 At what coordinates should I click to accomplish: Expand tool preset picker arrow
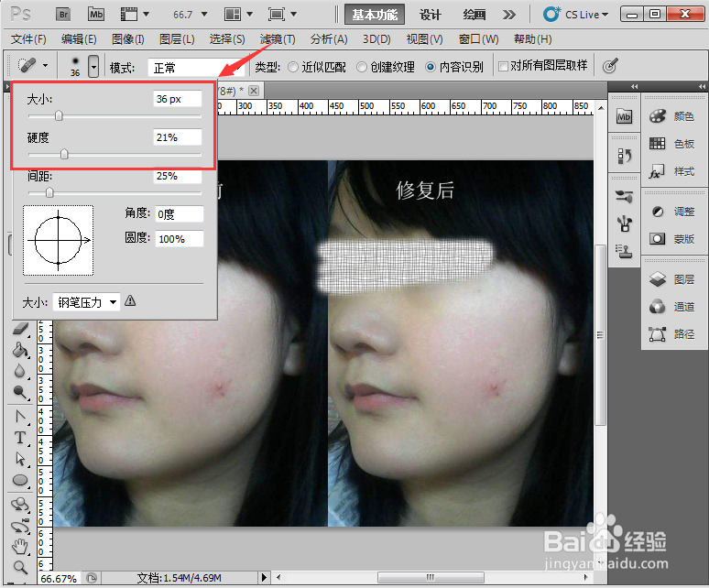[45, 66]
